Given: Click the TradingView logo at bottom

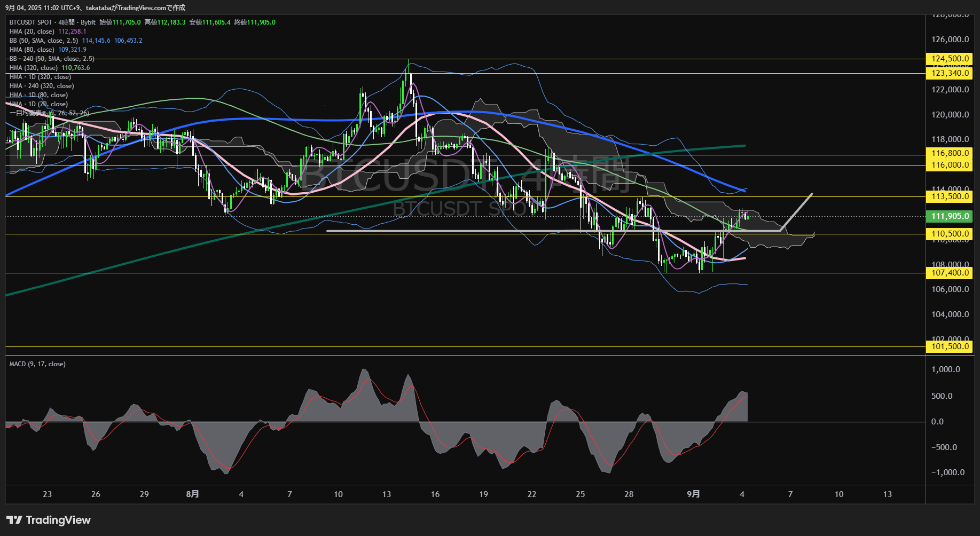Looking at the screenshot, I should click(x=49, y=520).
